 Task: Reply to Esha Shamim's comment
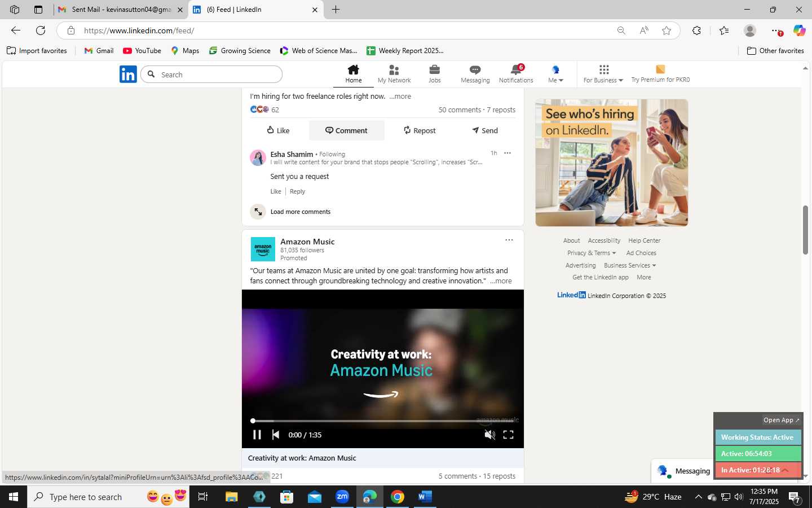[x=297, y=191]
